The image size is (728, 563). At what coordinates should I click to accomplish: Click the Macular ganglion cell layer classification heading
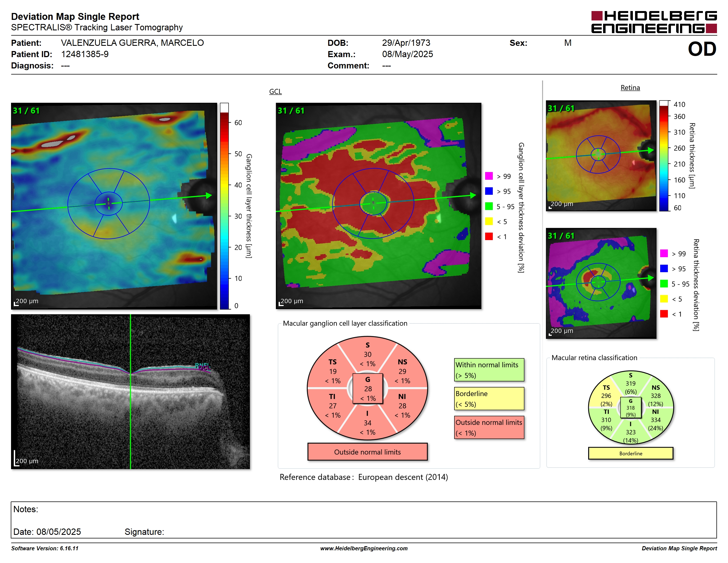click(x=345, y=323)
